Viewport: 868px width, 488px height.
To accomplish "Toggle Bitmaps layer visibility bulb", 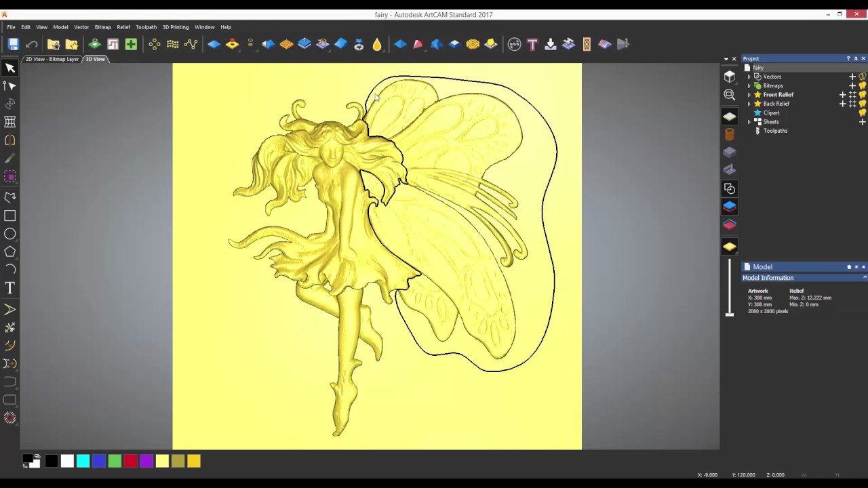I will (863, 85).
